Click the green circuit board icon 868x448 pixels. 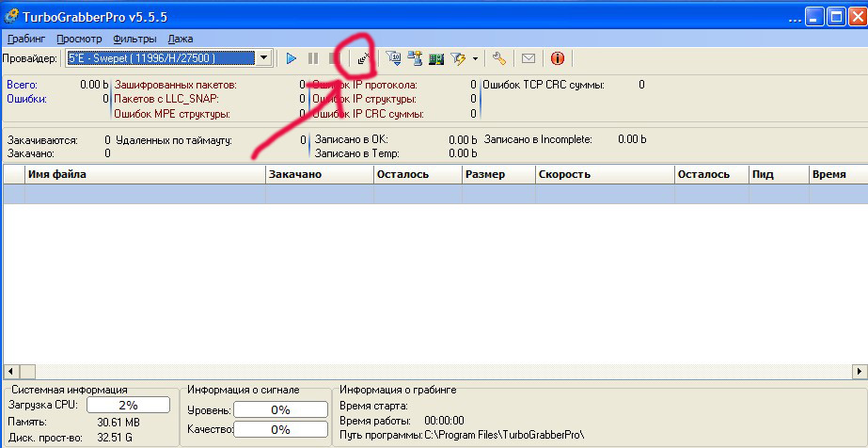pyautogui.click(x=436, y=58)
